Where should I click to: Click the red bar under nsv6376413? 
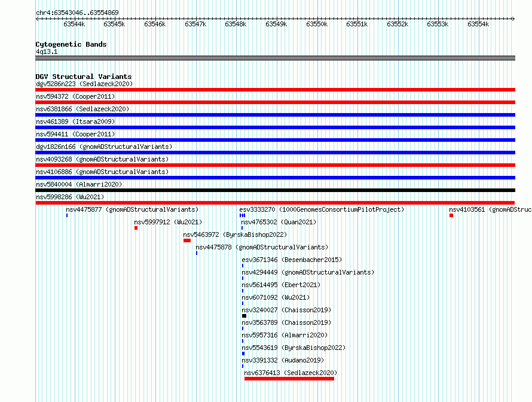[x=289, y=379]
